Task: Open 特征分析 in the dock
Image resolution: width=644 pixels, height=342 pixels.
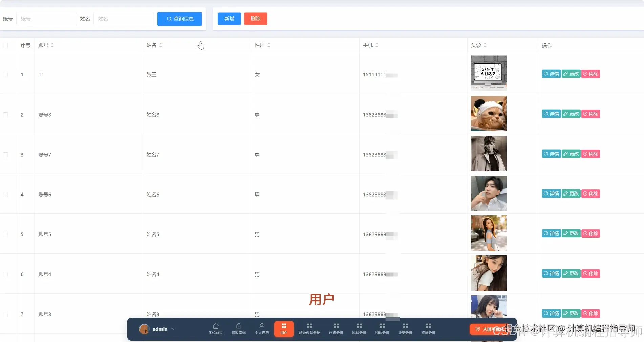Action: tap(428, 329)
